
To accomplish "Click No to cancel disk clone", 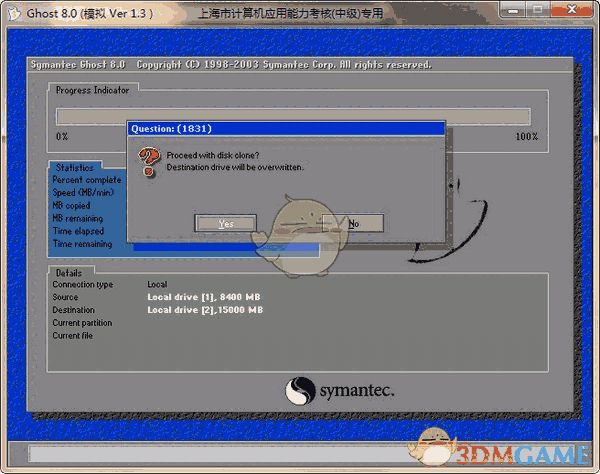I will point(353,223).
